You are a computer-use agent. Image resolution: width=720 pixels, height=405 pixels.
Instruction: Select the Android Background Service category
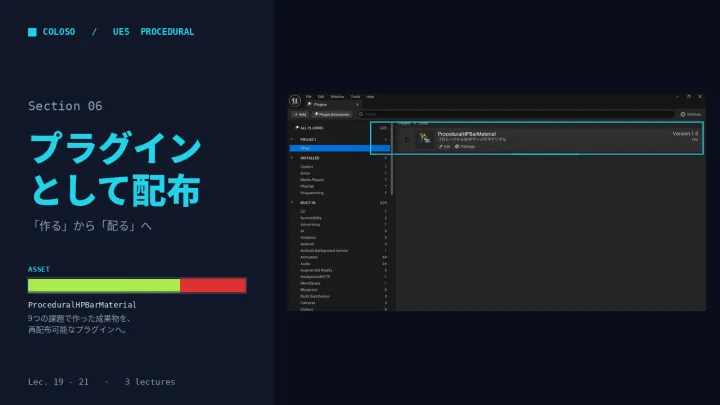[x=340, y=250]
